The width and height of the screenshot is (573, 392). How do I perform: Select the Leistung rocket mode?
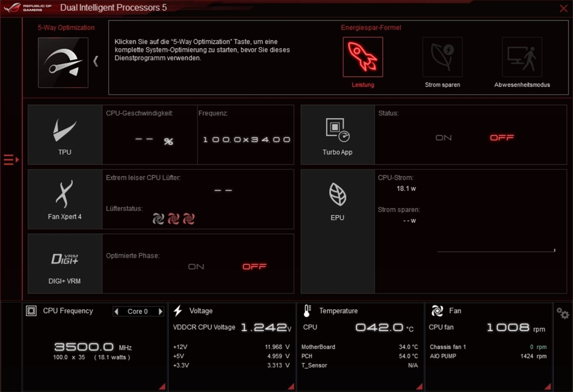click(363, 57)
